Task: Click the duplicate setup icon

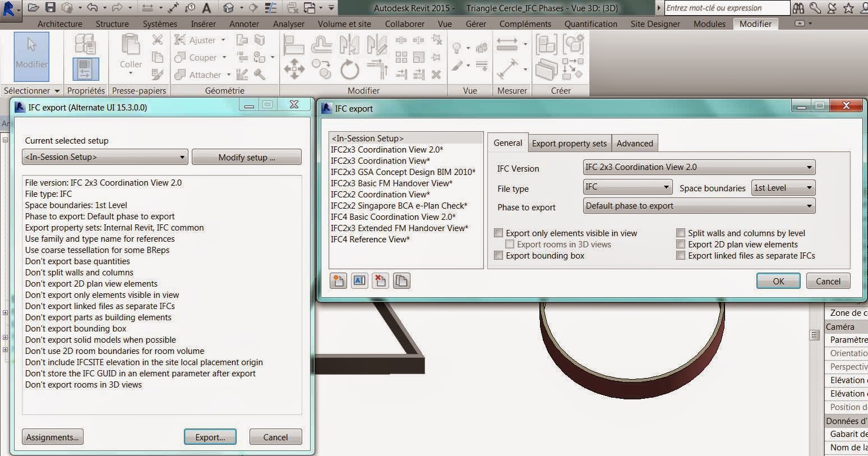Action: (401, 280)
